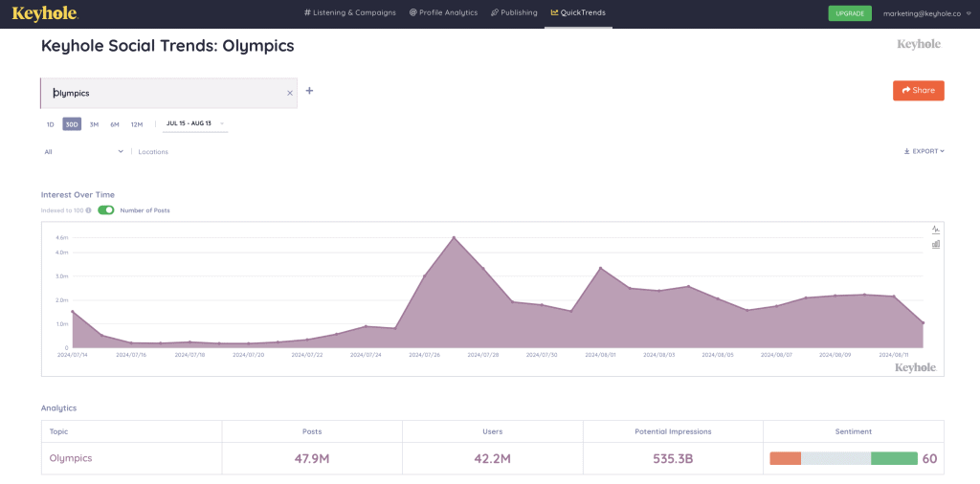Click the Posts column header
Image resolution: width=980 pixels, height=484 pixels.
coord(312,431)
